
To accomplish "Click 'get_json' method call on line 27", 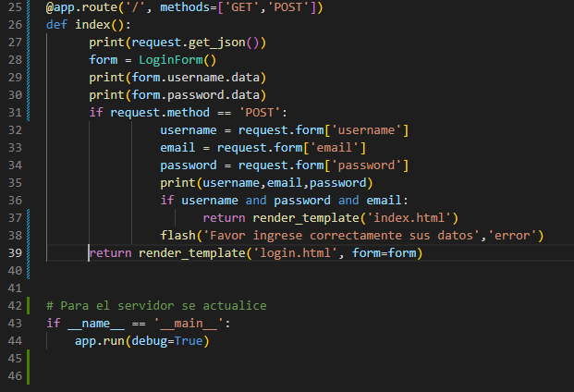I will coord(216,43).
